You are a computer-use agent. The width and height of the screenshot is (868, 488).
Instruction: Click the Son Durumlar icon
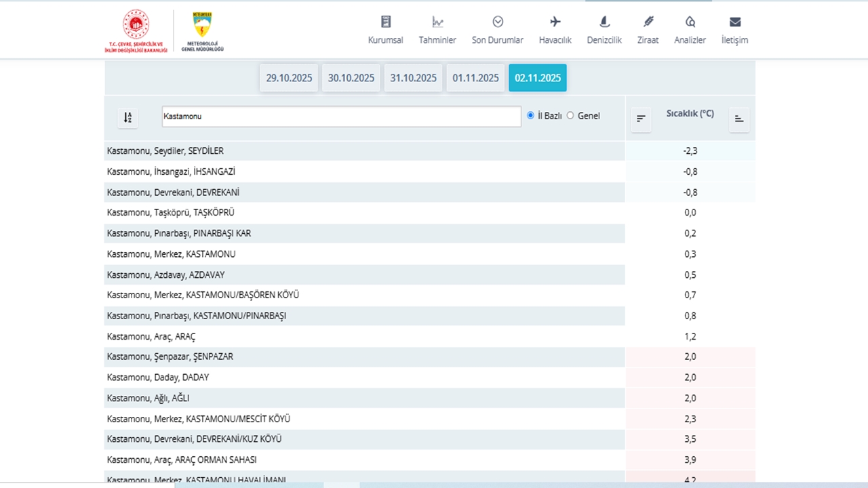pos(498,22)
